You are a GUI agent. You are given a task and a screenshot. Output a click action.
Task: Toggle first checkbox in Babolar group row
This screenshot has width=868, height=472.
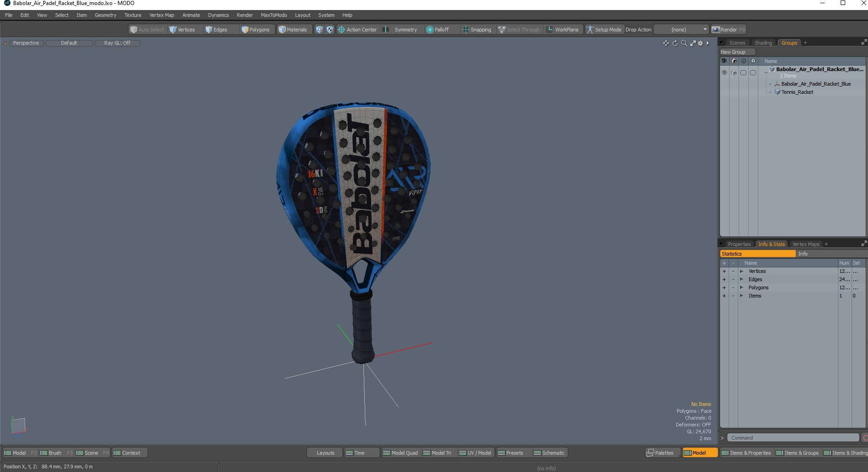(743, 72)
